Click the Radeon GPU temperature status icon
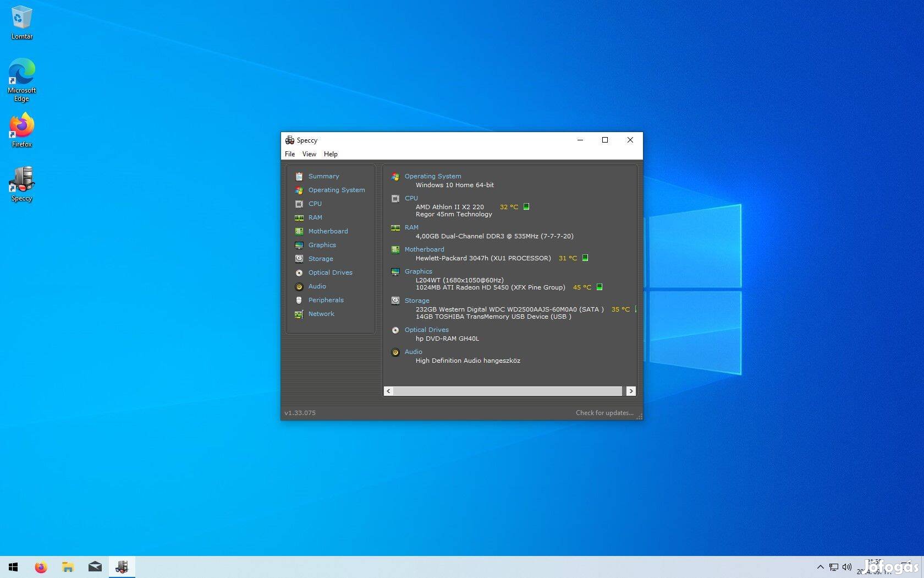Screen dimensions: 924x578 (x=599, y=287)
